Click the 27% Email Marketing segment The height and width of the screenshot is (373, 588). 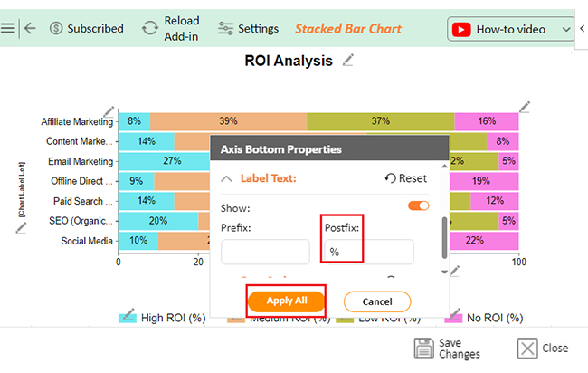pos(165,161)
